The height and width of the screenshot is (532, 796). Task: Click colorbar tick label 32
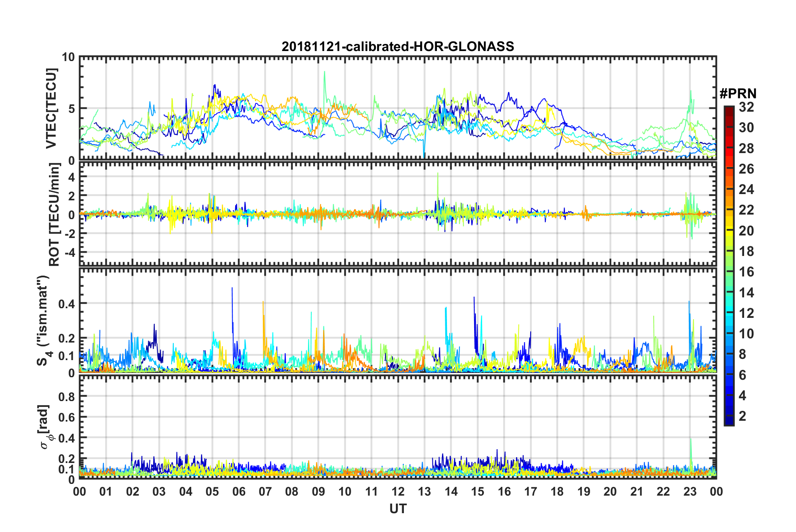tap(746, 107)
